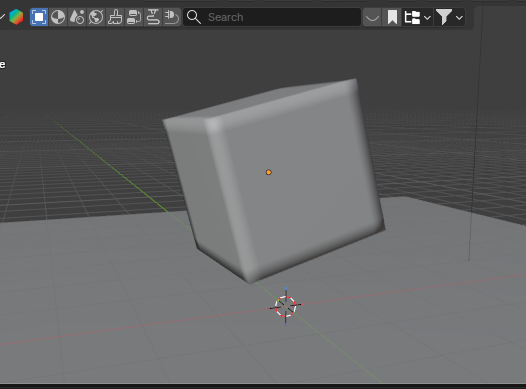Expand the chevron beside the funnel icon
This screenshot has height=389, width=526.
[x=460, y=17]
